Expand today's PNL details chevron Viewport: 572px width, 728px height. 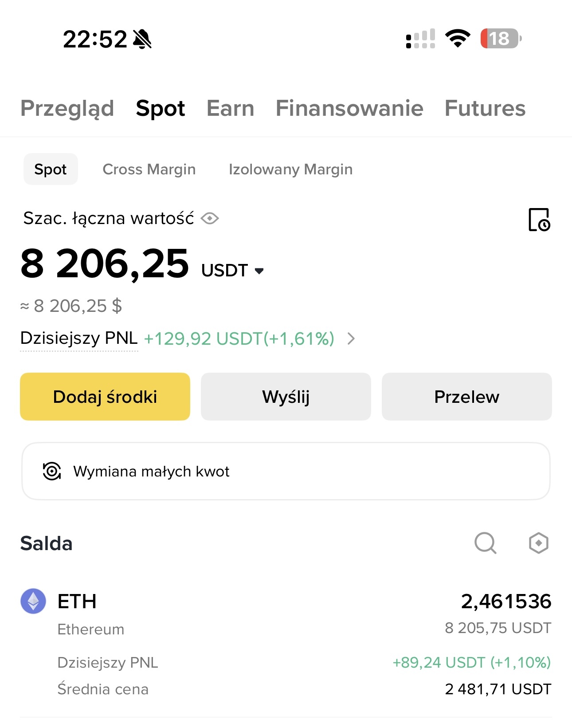click(x=351, y=339)
